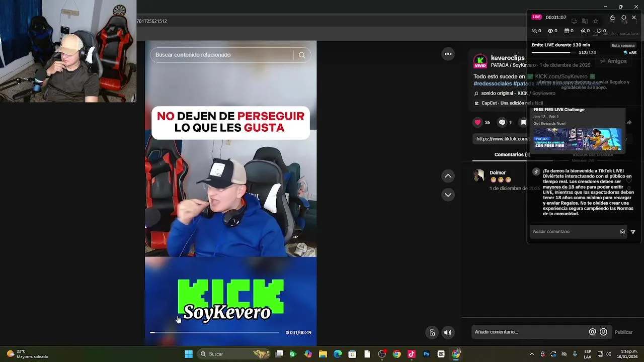
Task: Toggle auto-scroll icon beside volume button
Action: [432, 332]
